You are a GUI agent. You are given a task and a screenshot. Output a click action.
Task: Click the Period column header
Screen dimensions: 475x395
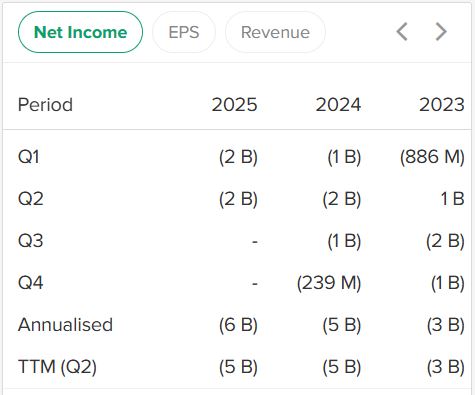pyautogui.click(x=45, y=105)
